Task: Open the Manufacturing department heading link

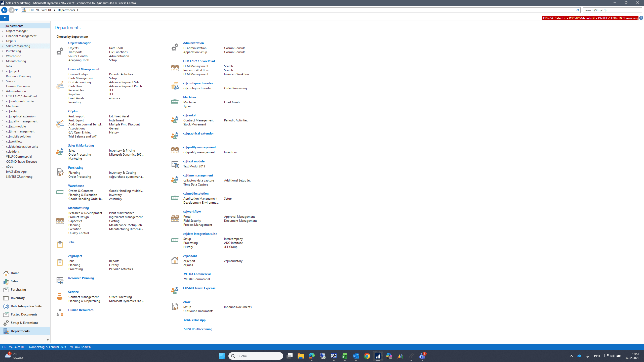Action: tap(78, 208)
